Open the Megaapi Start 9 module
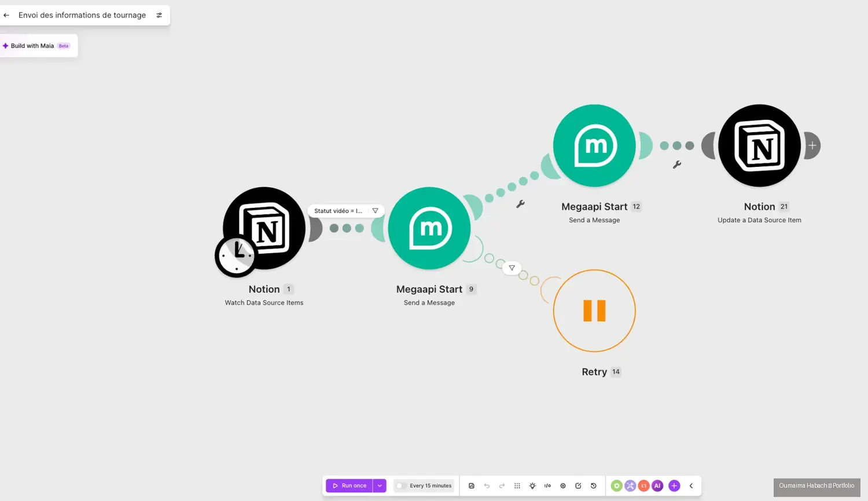The width and height of the screenshot is (868, 501). [x=429, y=228]
